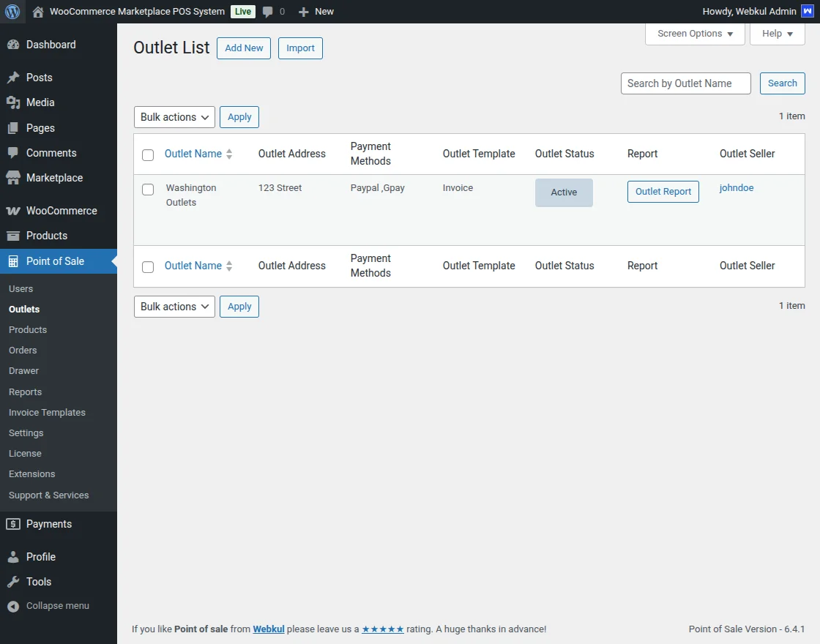The image size is (820, 644).
Task: Follow the Webkul link in footer
Action: point(269,629)
